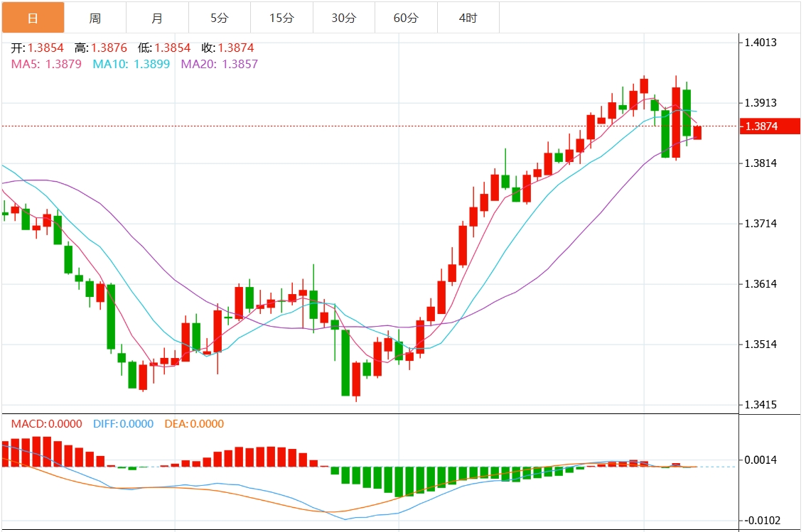Click the 1.3913 price axis label
Screen dimensions: 806x532
(x=761, y=103)
